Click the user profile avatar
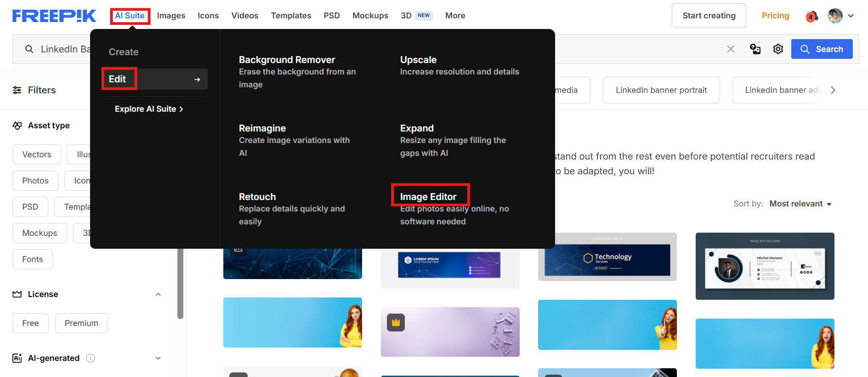Screen dimensions: 868x377 [x=835, y=16]
